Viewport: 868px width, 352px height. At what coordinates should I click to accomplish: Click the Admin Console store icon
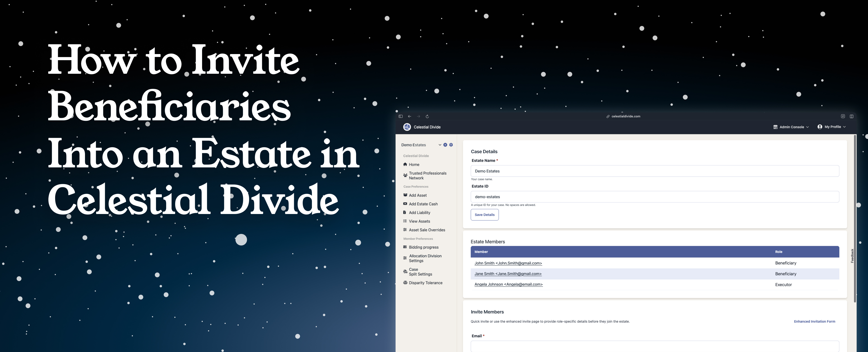[x=775, y=127]
